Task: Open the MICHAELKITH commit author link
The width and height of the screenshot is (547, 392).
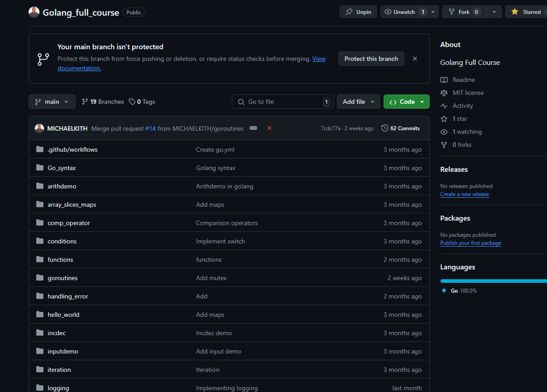Action: click(x=67, y=128)
